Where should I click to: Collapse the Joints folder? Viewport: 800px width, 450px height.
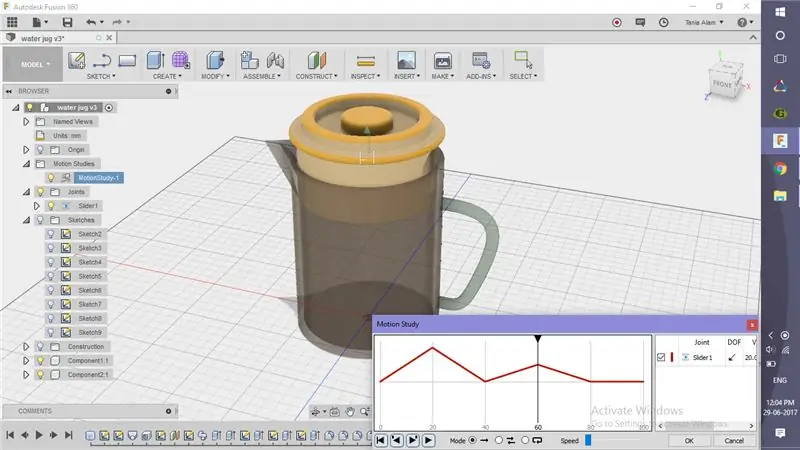click(26, 192)
